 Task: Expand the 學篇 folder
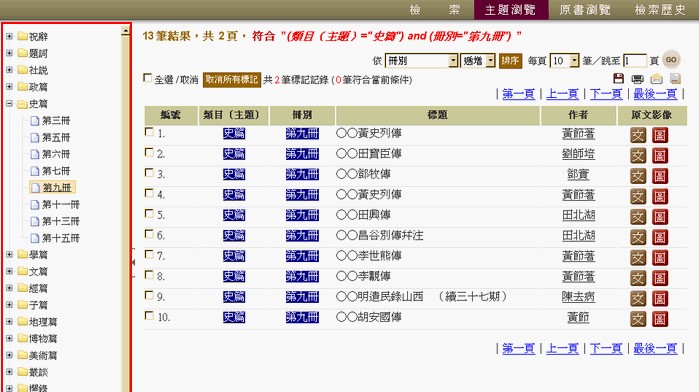pyautogui.click(x=9, y=255)
